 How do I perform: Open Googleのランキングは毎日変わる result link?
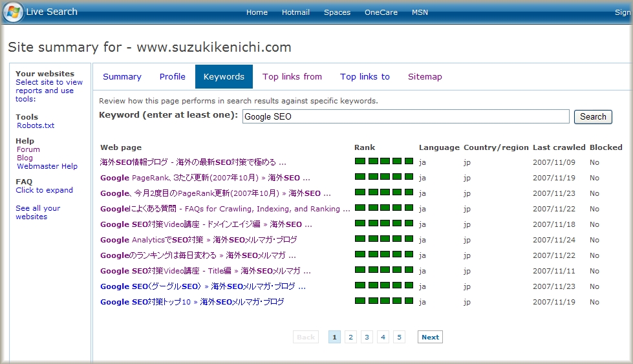pyautogui.click(x=198, y=255)
